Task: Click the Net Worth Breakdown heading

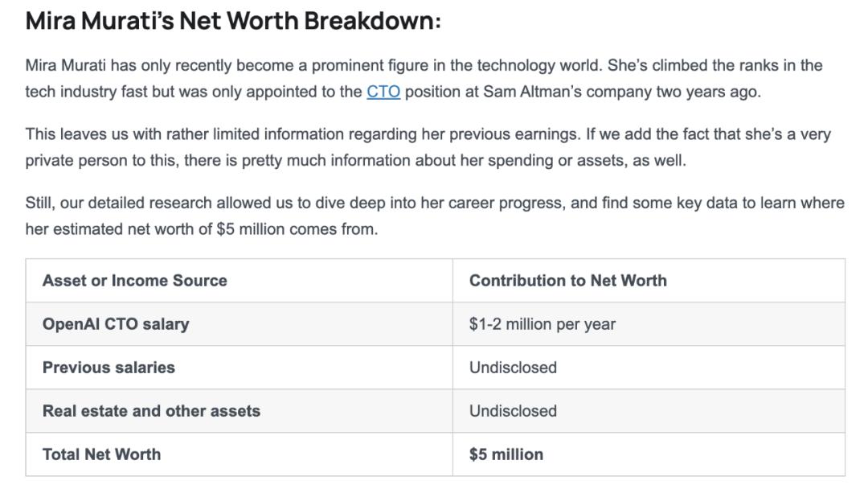Action: tap(233, 21)
